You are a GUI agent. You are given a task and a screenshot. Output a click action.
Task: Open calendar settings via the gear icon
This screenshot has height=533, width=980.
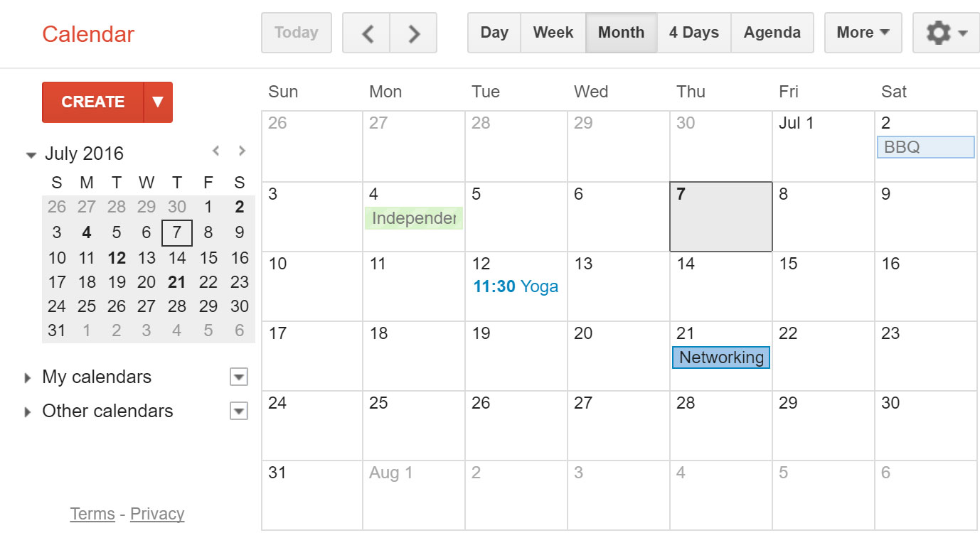939,32
